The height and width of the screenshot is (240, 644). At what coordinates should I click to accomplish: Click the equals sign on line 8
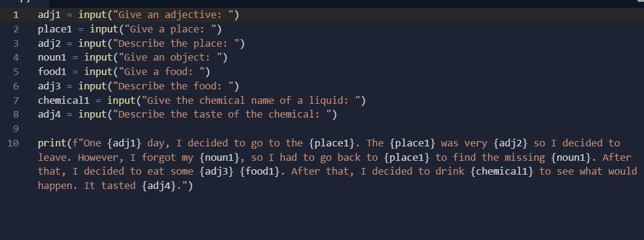(69, 115)
